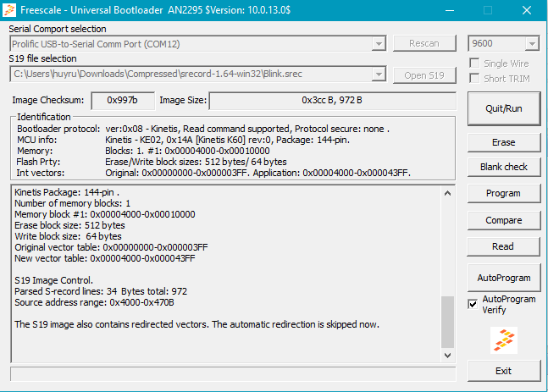Image resolution: width=548 pixels, height=392 pixels.
Task: Click 'Original vector table' log line
Action: [x=111, y=248]
